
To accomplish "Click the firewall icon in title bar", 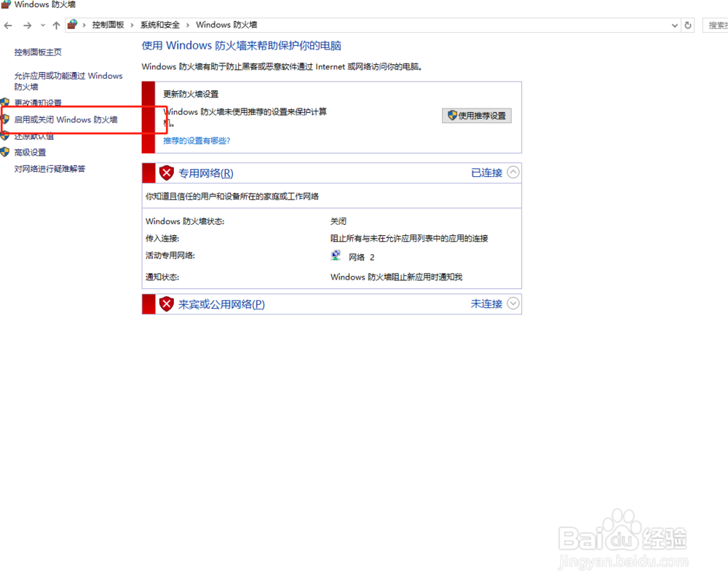I will tap(6, 4).
